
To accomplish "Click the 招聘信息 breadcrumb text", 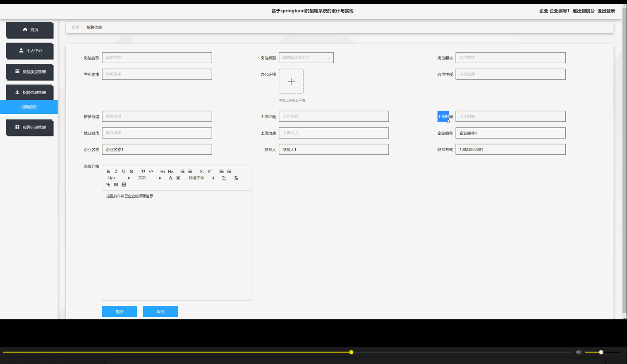I will point(94,27).
